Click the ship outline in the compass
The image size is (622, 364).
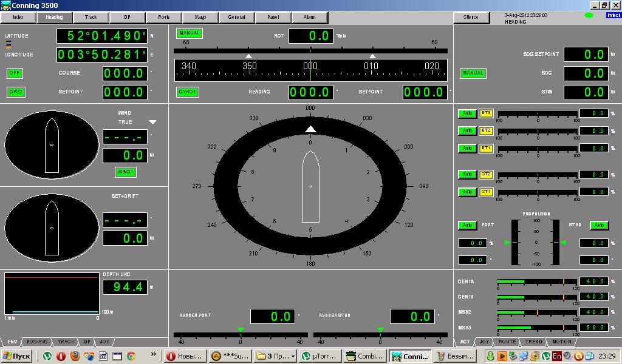(x=310, y=187)
